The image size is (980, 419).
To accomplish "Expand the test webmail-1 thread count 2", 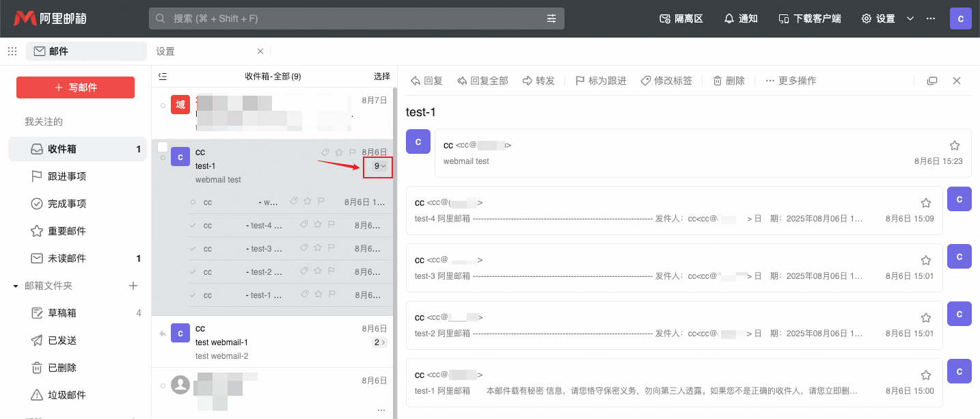I will (380, 342).
